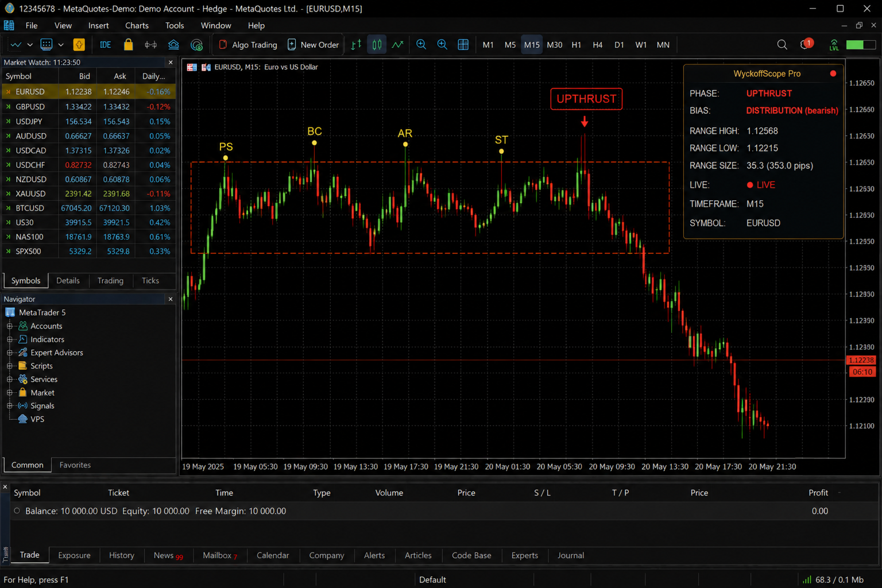Select the M1 timeframe
Screen dimensions: 882x588
[488, 45]
